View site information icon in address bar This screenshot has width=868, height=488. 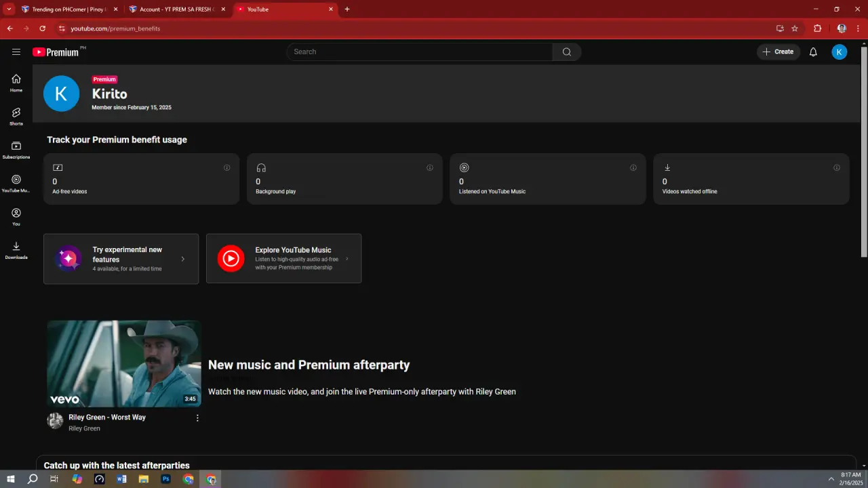point(61,28)
